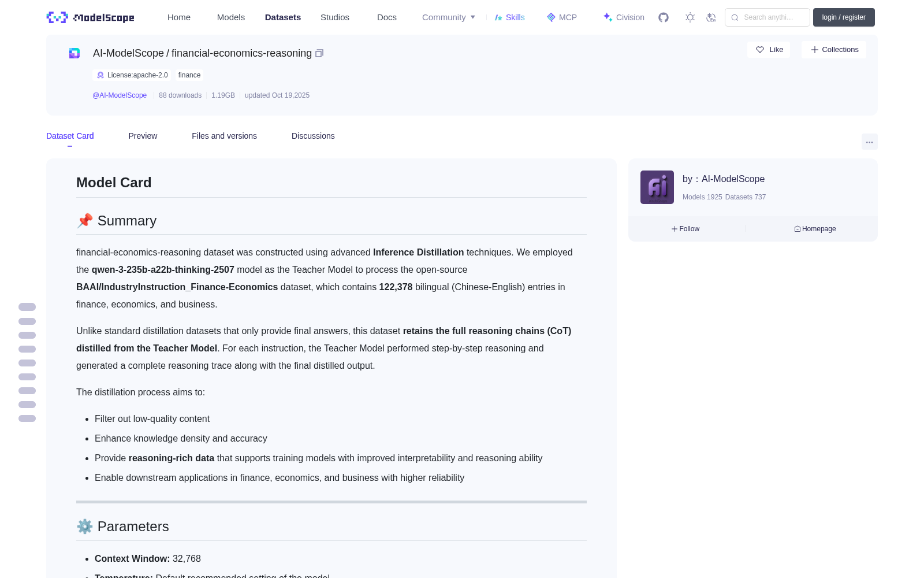Screen dimensions: 924x578
Task: Click the by: AI-ModelScope name link
Action: 724,179
